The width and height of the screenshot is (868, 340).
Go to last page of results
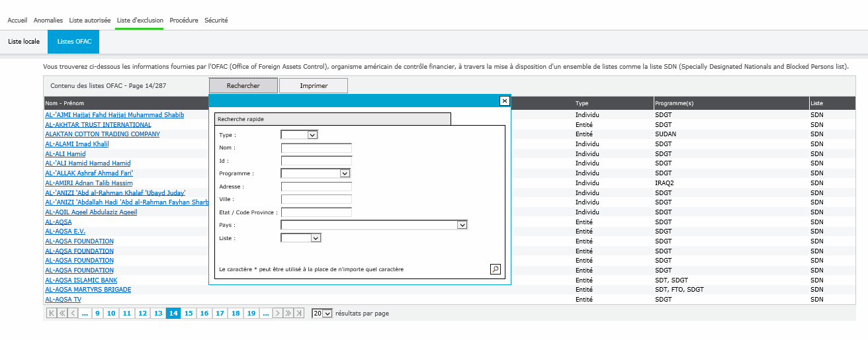click(x=299, y=314)
